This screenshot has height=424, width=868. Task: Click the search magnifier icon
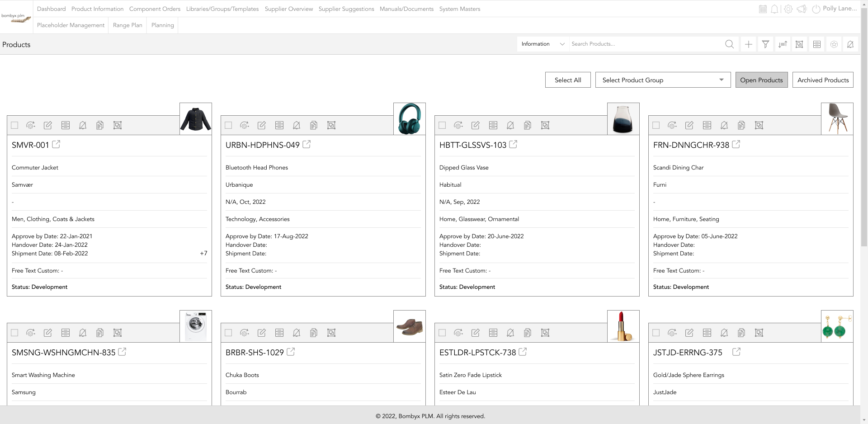pyautogui.click(x=729, y=44)
